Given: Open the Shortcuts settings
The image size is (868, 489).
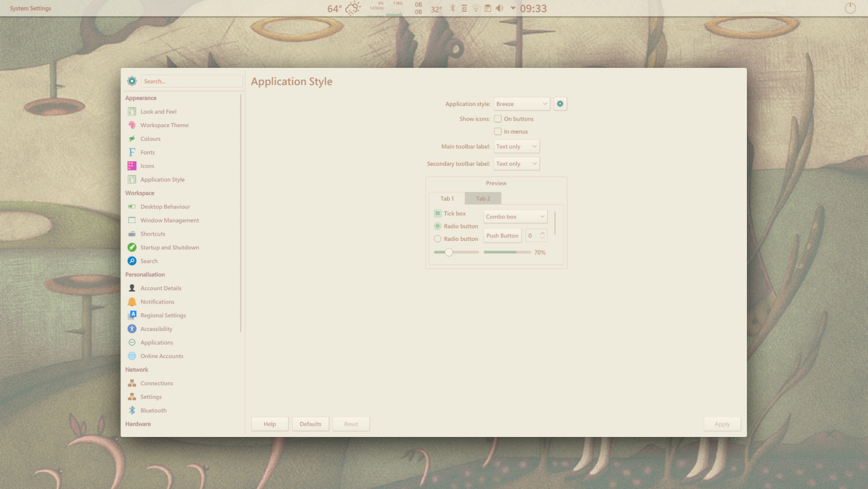Looking at the screenshot, I should 182,234.
